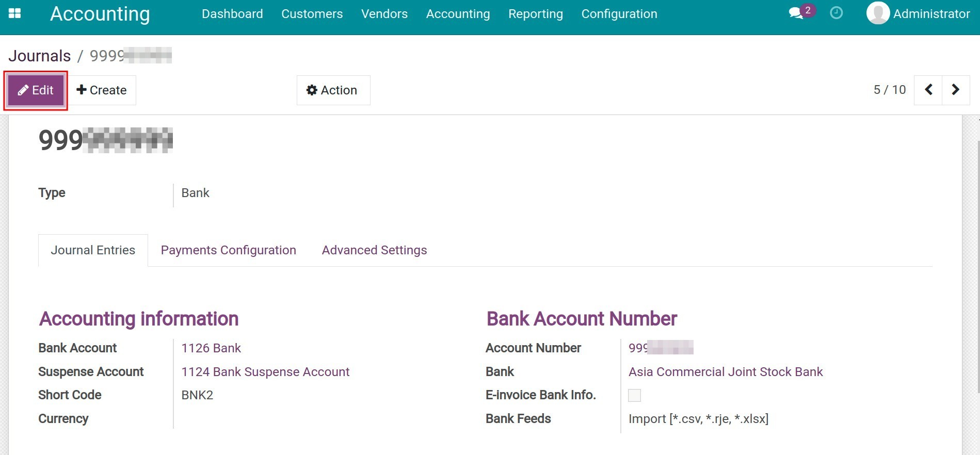
Task: Open the Reporting menu
Action: click(535, 14)
